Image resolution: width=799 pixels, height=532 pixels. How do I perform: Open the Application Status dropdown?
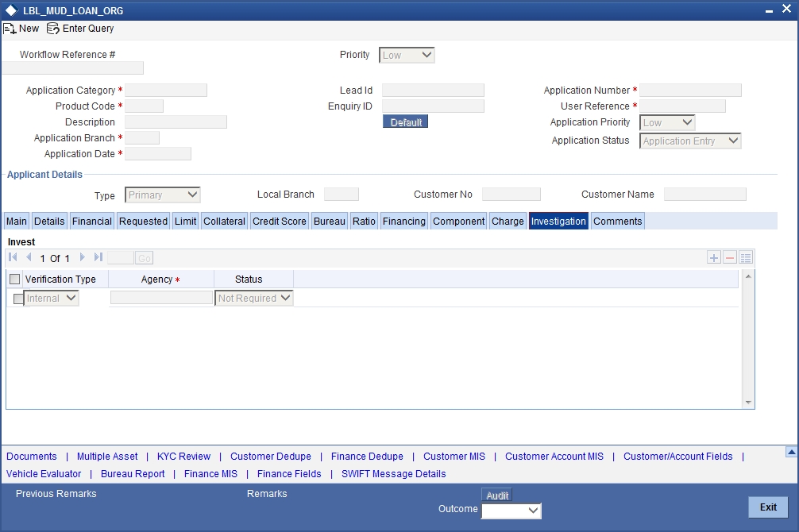pos(690,141)
